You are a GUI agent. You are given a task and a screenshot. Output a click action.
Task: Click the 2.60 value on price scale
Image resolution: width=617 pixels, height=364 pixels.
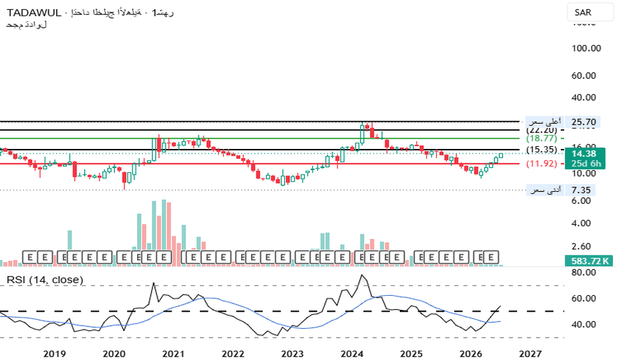[581, 246]
